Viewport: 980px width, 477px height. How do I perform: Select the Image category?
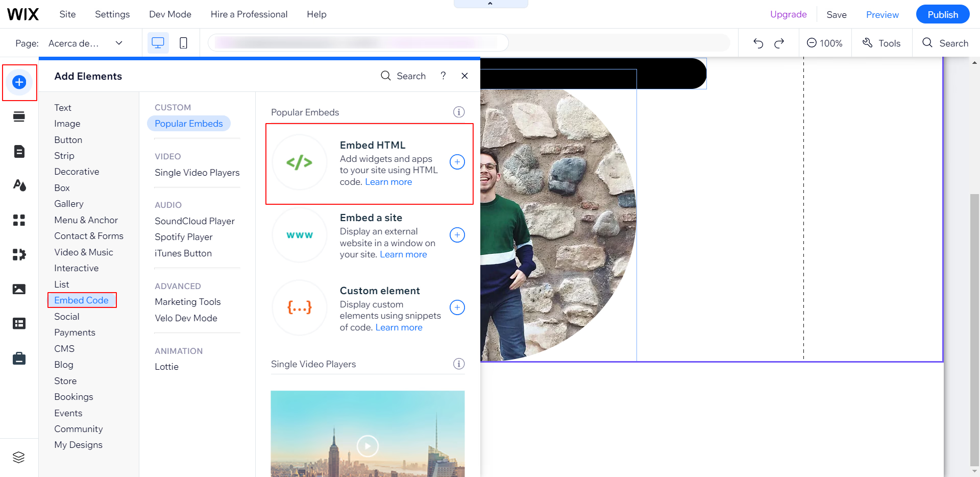point(67,124)
